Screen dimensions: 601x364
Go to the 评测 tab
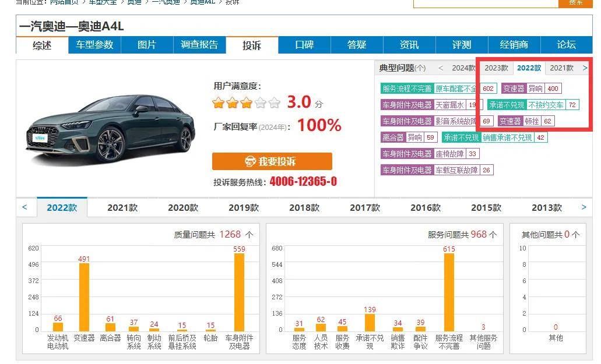pyautogui.click(x=462, y=45)
